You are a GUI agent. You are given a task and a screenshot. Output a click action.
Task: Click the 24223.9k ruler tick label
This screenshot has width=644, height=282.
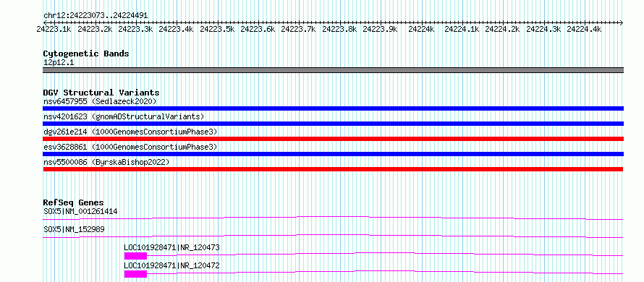point(380,29)
